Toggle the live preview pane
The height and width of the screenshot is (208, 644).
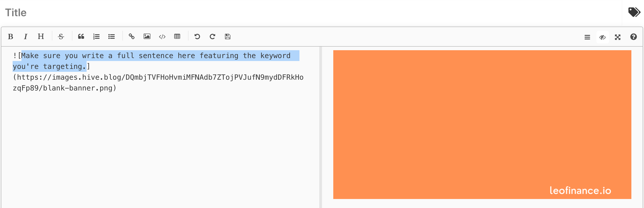click(603, 37)
